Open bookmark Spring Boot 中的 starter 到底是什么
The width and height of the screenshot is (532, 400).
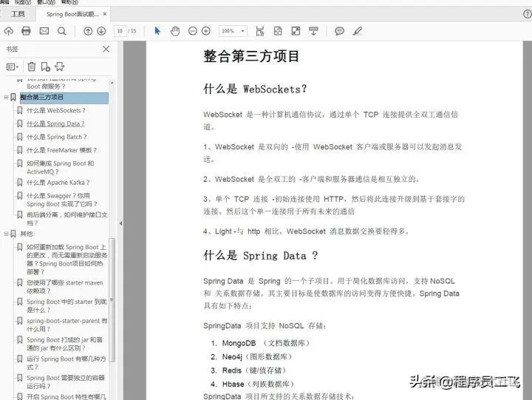tap(66, 305)
